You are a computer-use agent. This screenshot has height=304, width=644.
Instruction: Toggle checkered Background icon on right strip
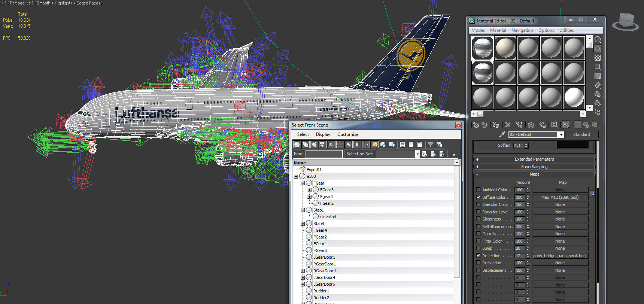pyautogui.click(x=598, y=58)
